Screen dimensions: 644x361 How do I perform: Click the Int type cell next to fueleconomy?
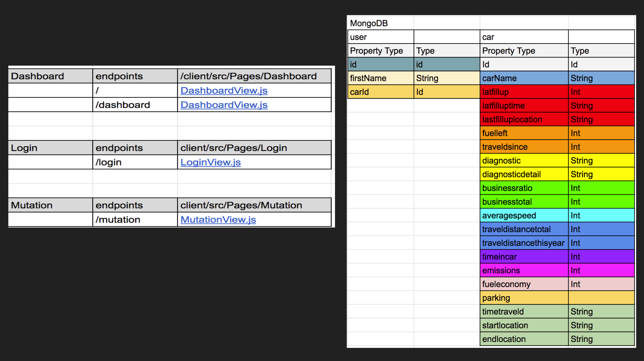click(601, 284)
